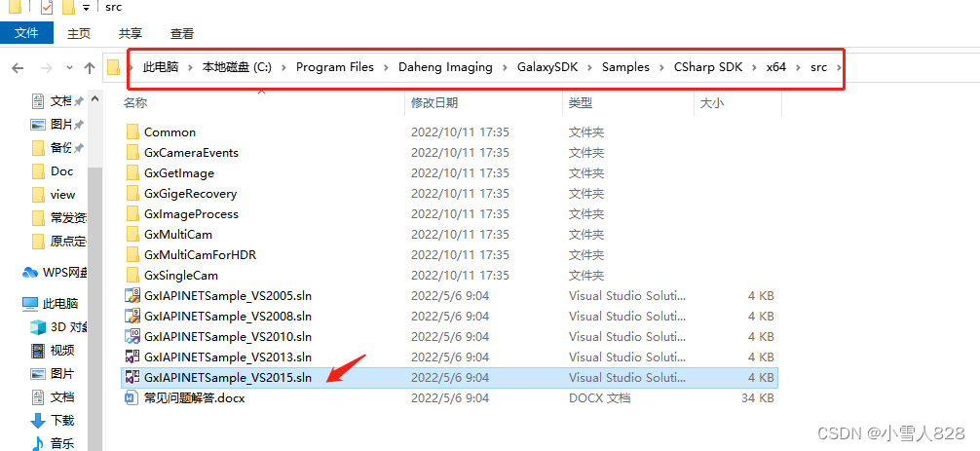This screenshot has width=980, height=451.
Task: Open the 文件 ribbon tab
Action: pos(26,33)
